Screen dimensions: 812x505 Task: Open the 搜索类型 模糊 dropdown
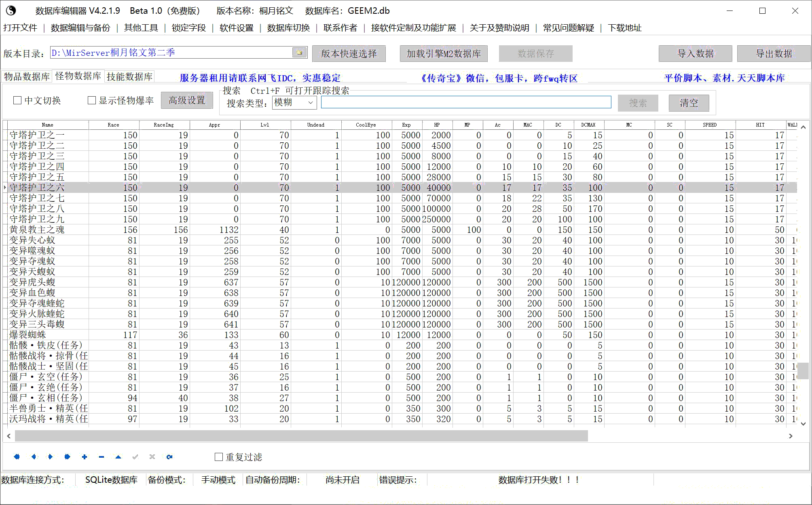(294, 103)
